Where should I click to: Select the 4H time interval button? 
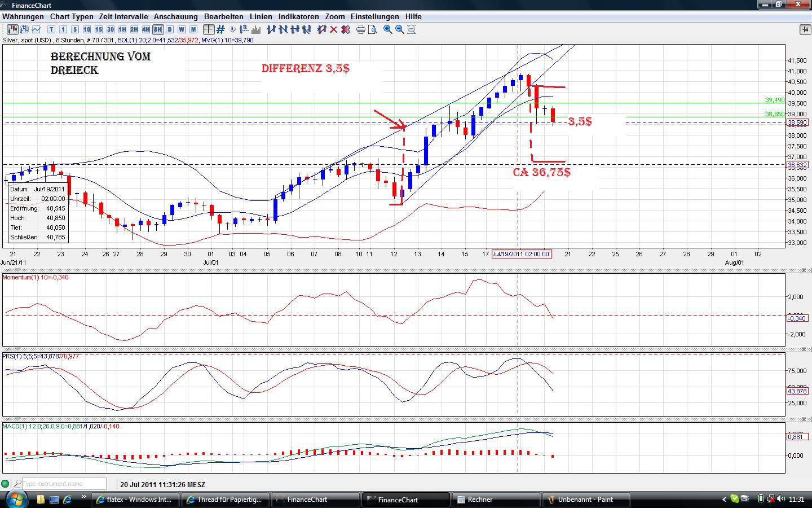pyautogui.click(x=146, y=29)
